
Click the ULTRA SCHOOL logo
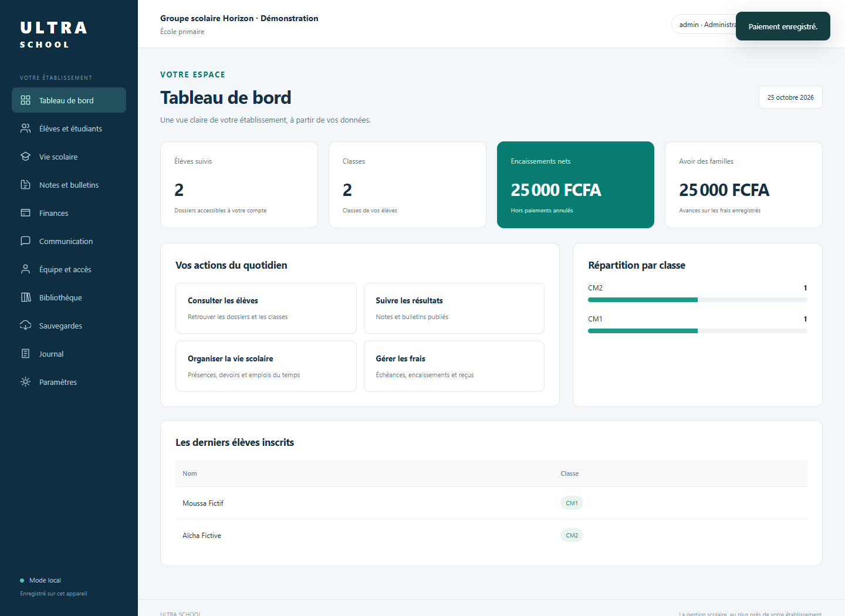tap(53, 35)
